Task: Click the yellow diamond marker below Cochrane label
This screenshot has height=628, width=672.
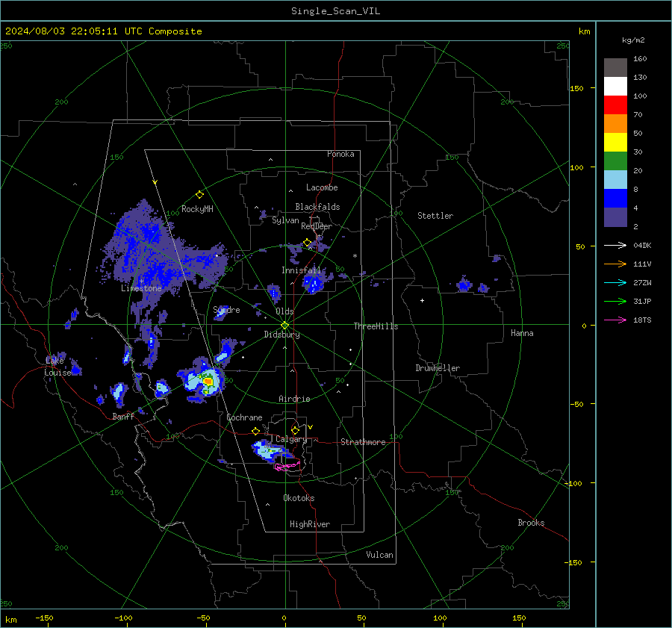Action: 255,431
